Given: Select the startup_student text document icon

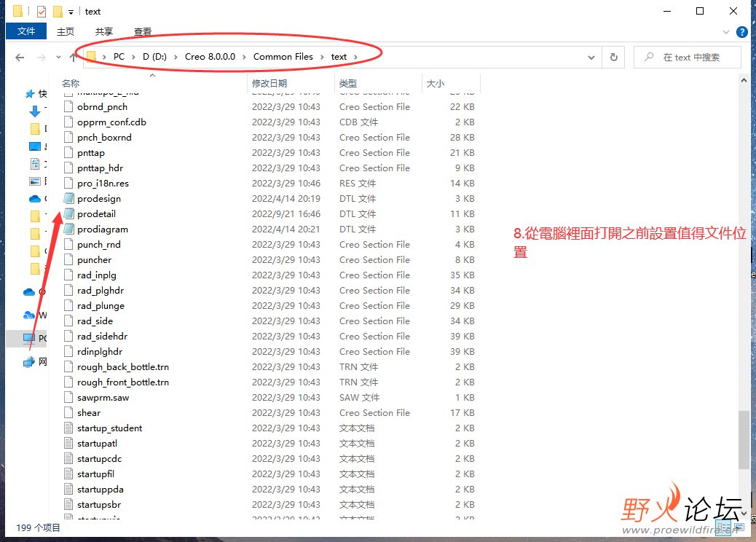Looking at the screenshot, I should point(69,428).
